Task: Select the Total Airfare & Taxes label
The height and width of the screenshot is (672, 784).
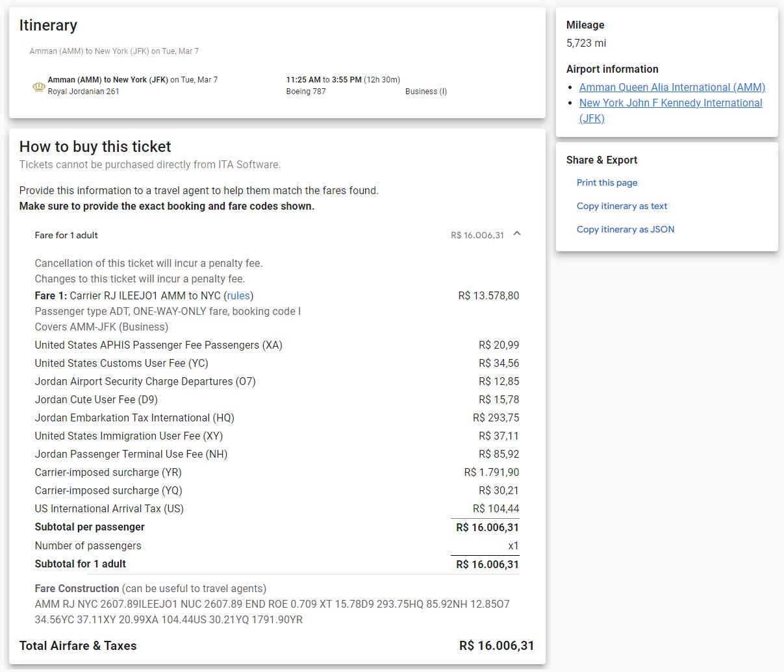Action: point(78,645)
